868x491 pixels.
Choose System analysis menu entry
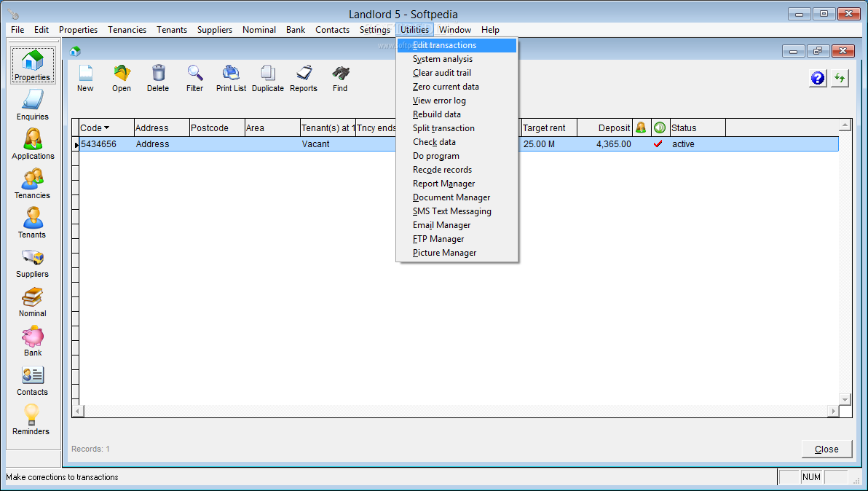coord(457,59)
